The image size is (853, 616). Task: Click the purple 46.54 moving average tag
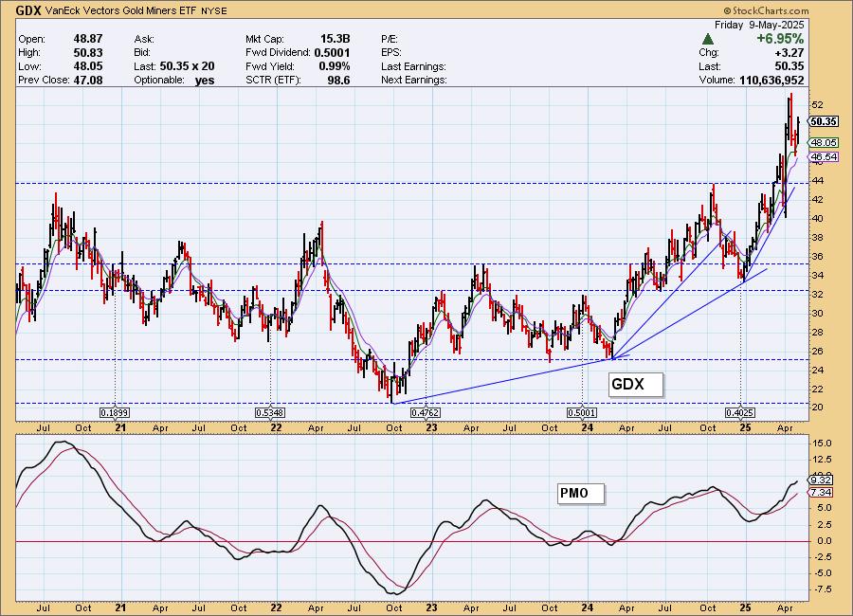point(824,156)
